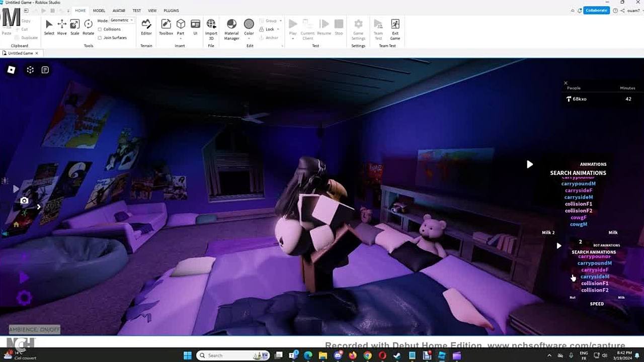644x362 pixels.
Task: Click the Collaborate button
Action: [596, 11]
